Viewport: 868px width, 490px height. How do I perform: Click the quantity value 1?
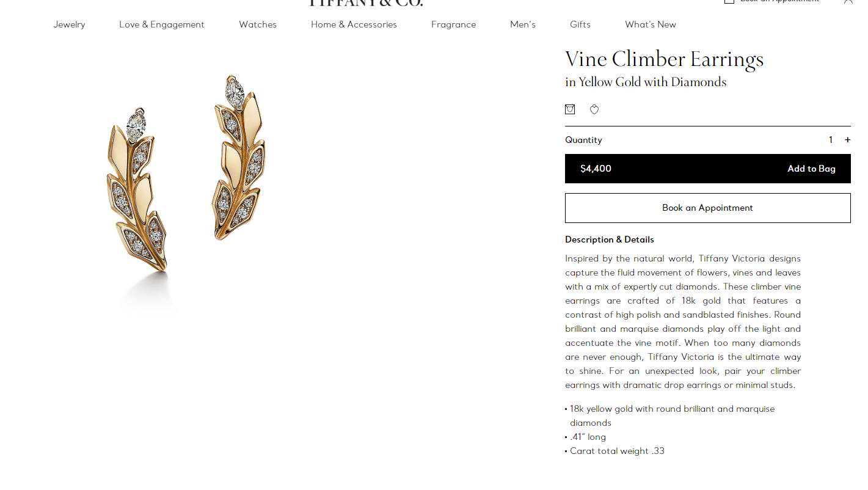tap(831, 140)
